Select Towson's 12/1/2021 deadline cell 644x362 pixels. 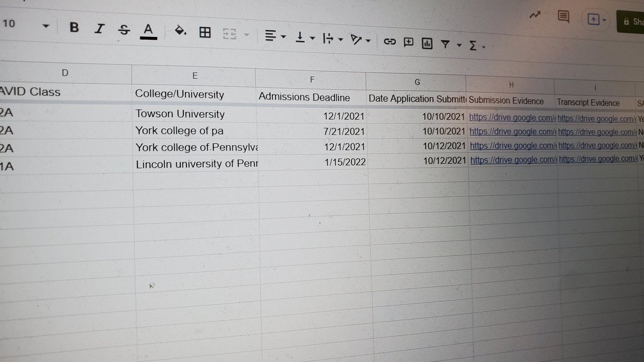point(313,116)
